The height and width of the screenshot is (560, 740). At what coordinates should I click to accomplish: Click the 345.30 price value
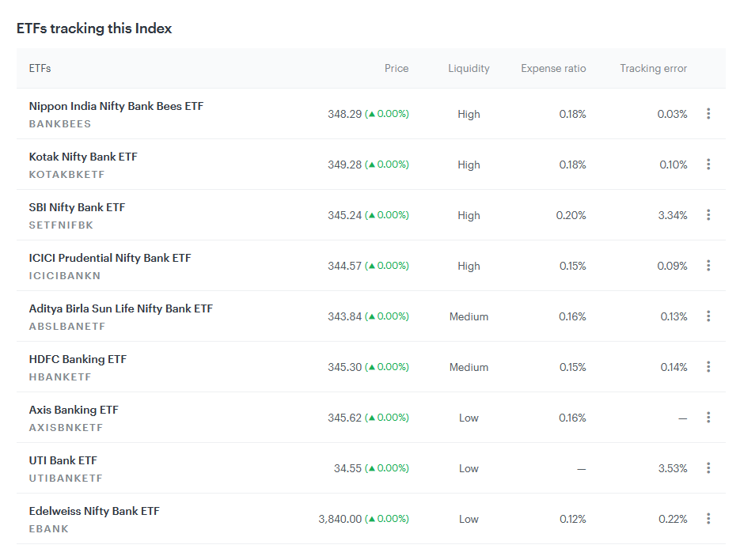[x=345, y=367]
